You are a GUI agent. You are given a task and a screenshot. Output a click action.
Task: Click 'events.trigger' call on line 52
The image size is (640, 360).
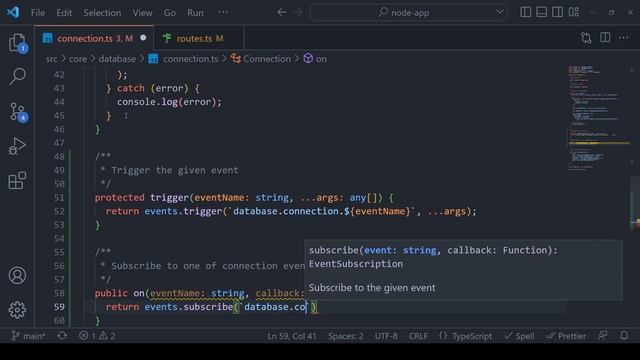point(183,211)
